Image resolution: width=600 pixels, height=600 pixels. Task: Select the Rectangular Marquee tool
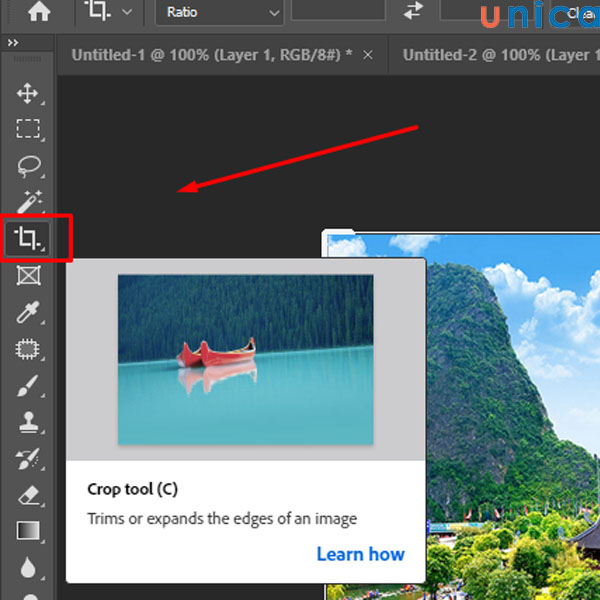(x=28, y=128)
